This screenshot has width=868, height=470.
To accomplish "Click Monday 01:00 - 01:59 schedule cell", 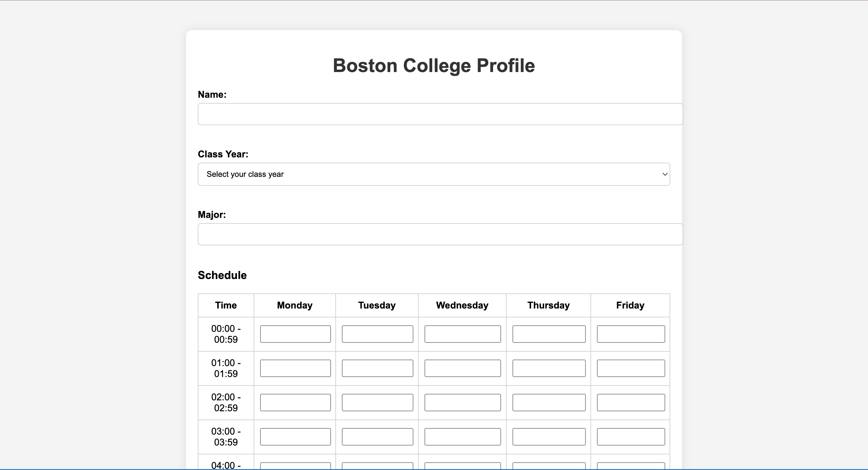I will coord(295,368).
